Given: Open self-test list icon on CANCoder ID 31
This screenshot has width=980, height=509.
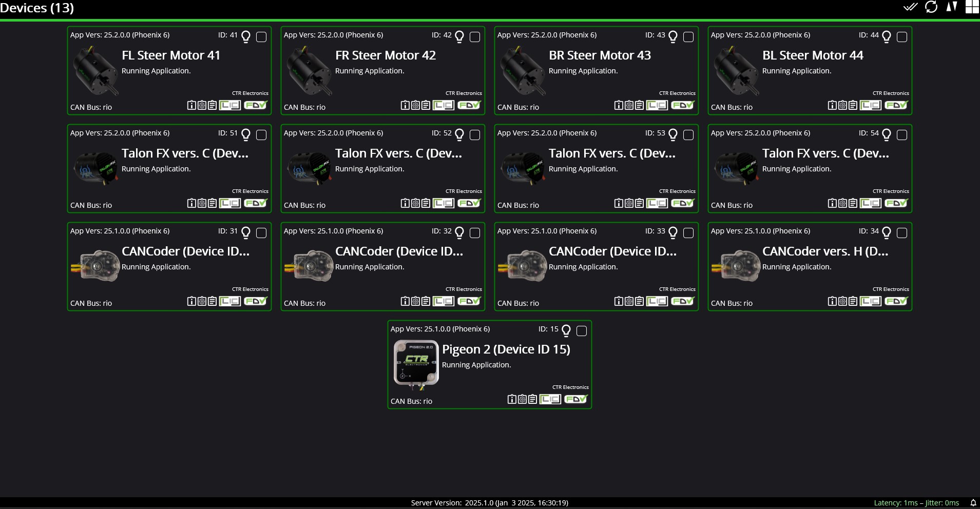Looking at the screenshot, I should pyautogui.click(x=212, y=301).
